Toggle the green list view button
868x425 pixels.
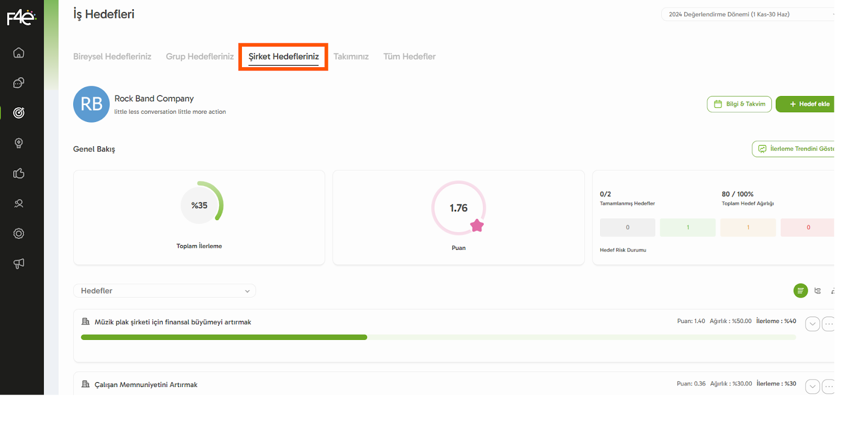pos(800,291)
